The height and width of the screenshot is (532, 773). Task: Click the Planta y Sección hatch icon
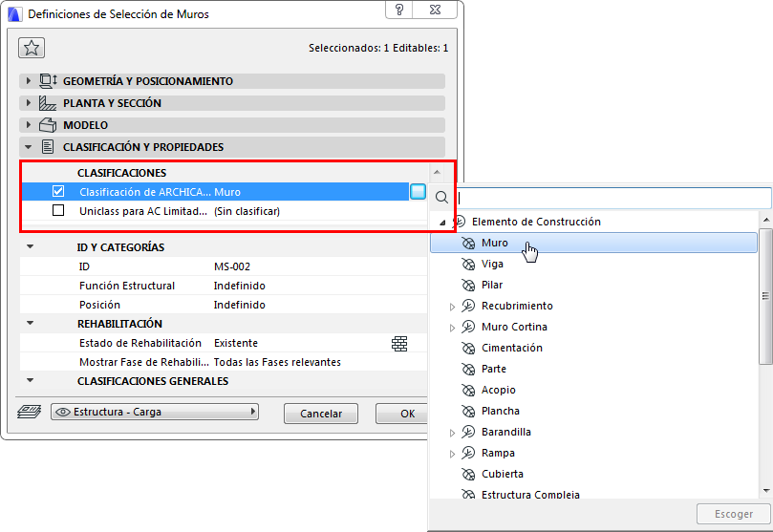[x=48, y=103]
